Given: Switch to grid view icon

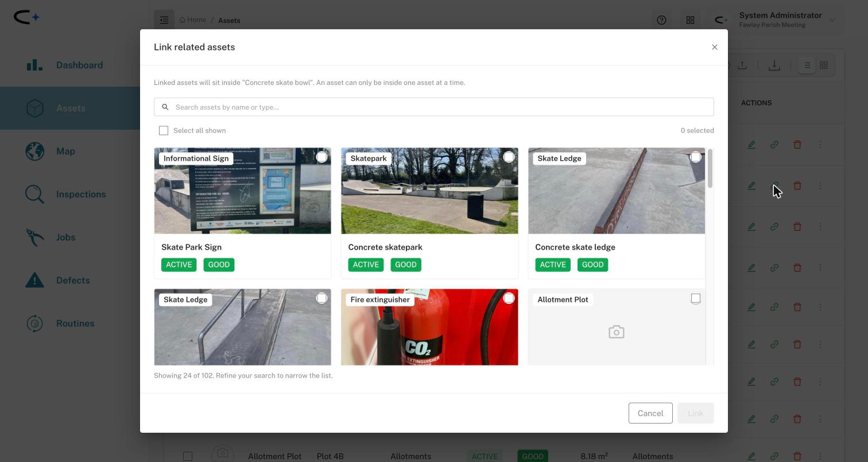Looking at the screenshot, I should tap(824, 65).
